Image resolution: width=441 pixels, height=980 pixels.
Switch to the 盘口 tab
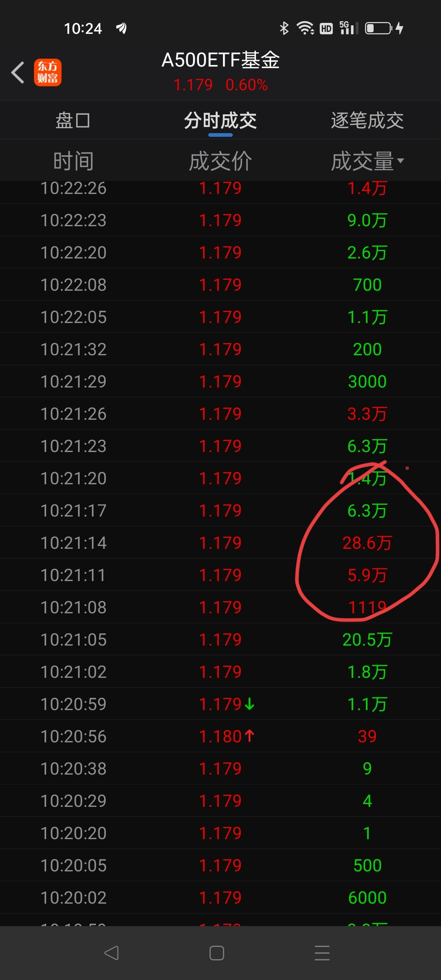pos(73,120)
